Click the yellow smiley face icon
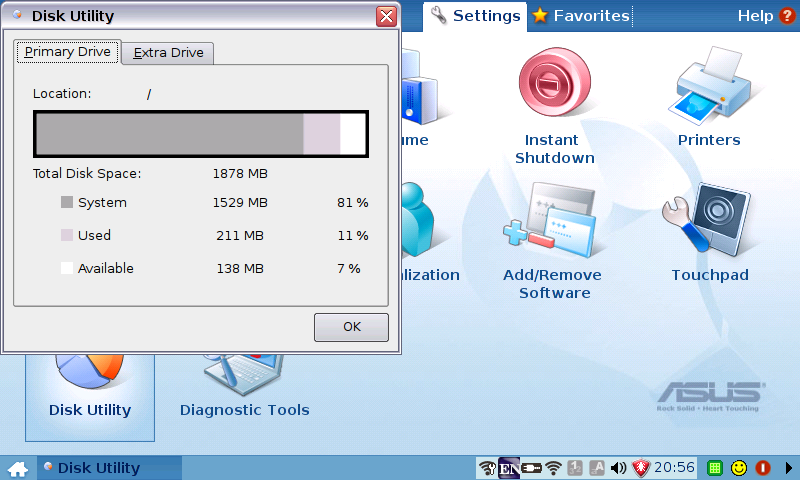The image size is (800, 480). tap(739, 468)
